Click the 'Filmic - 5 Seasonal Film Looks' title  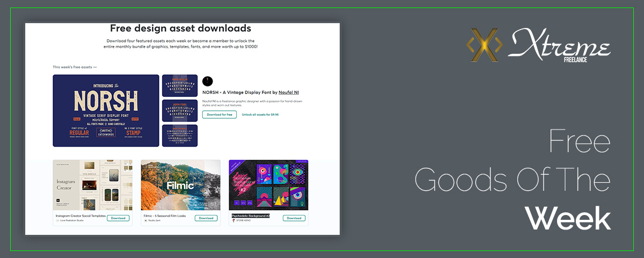coord(164,216)
